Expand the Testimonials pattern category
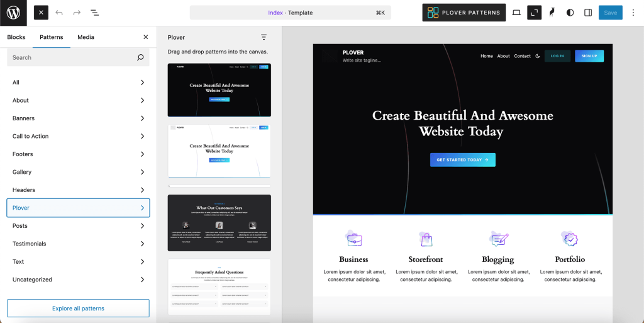 [x=78, y=244]
